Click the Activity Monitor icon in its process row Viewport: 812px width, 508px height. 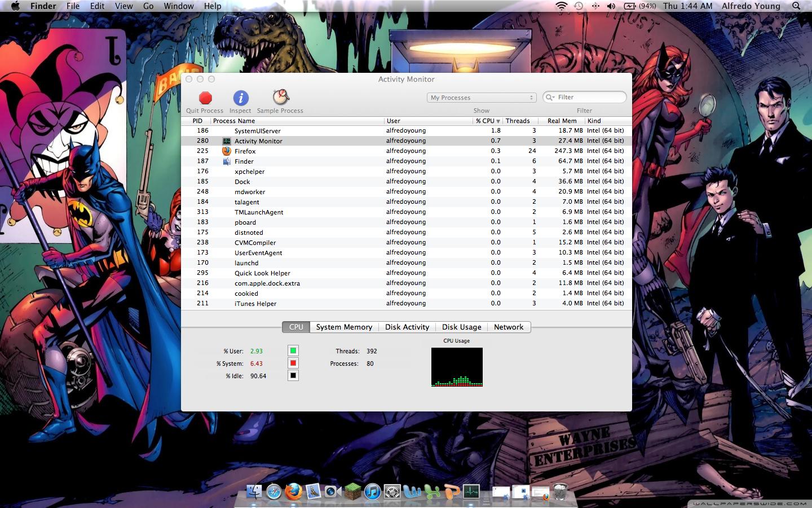(x=227, y=141)
